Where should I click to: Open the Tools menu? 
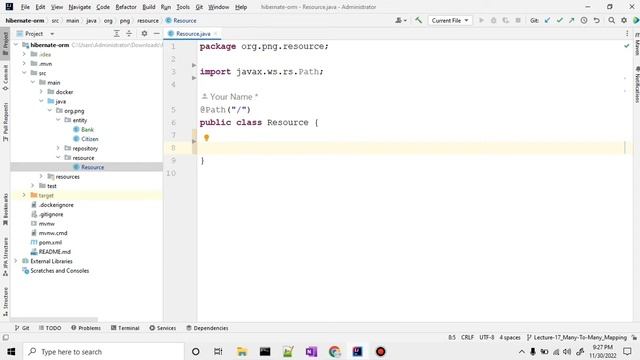pyautogui.click(x=183, y=7)
